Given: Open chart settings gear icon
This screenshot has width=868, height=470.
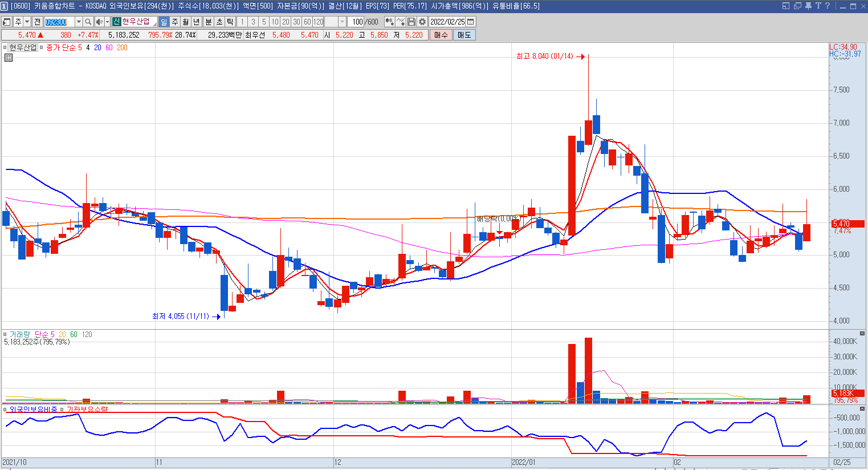Looking at the screenshot, I should [422, 22].
